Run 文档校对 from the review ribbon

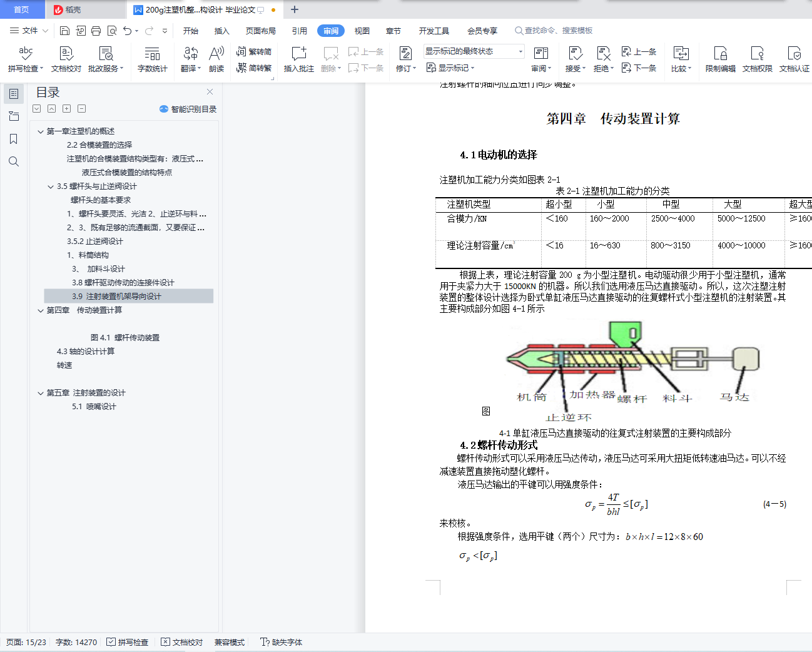click(66, 59)
